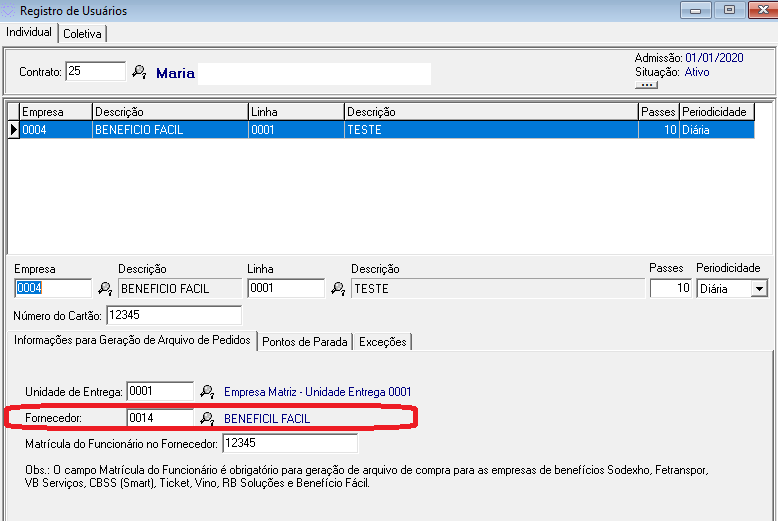This screenshot has height=521, width=778.
Task: Open the Exceções tab
Action: (382, 342)
